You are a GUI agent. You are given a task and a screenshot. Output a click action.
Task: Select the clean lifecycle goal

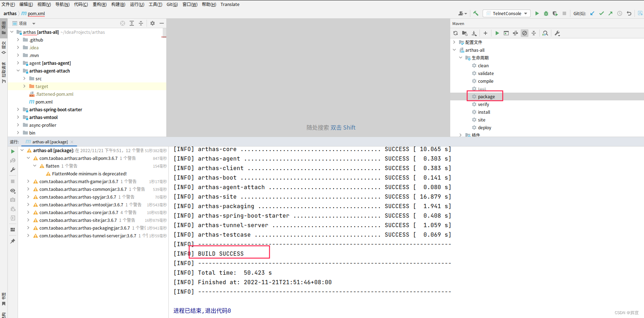tap(483, 66)
